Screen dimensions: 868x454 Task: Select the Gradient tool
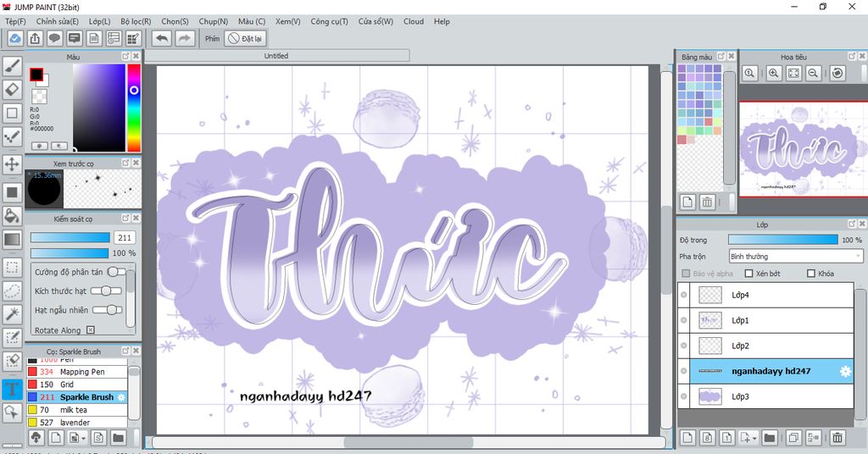[12, 240]
